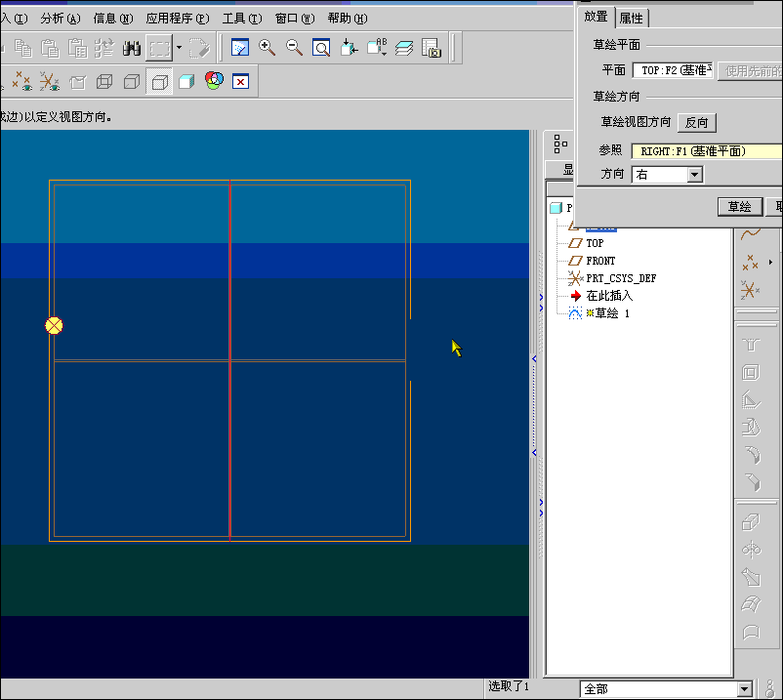The width and height of the screenshot is (783, 700).
Task: Click the dashed-box selection tool icon
Action: tap(159, 48)
